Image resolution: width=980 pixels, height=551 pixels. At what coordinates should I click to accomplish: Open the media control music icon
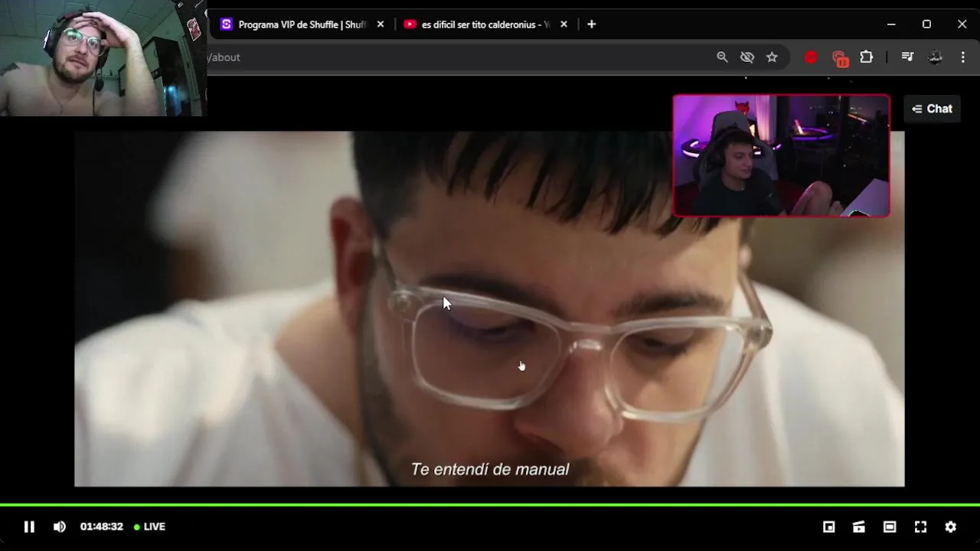point(907,57)
